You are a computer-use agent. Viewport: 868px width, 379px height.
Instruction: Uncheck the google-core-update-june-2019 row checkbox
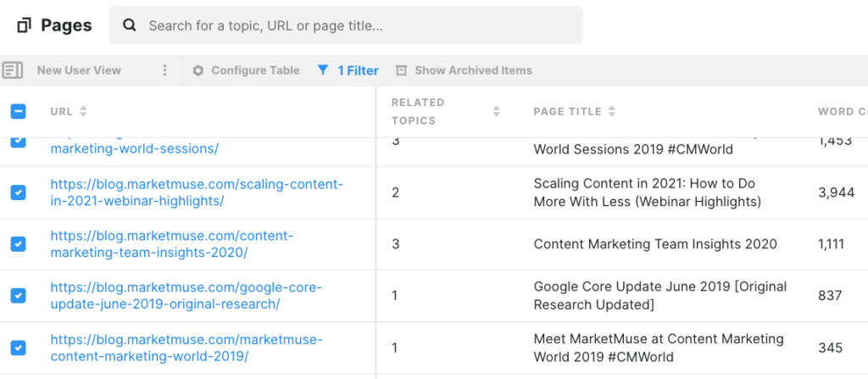coord(19,295)
